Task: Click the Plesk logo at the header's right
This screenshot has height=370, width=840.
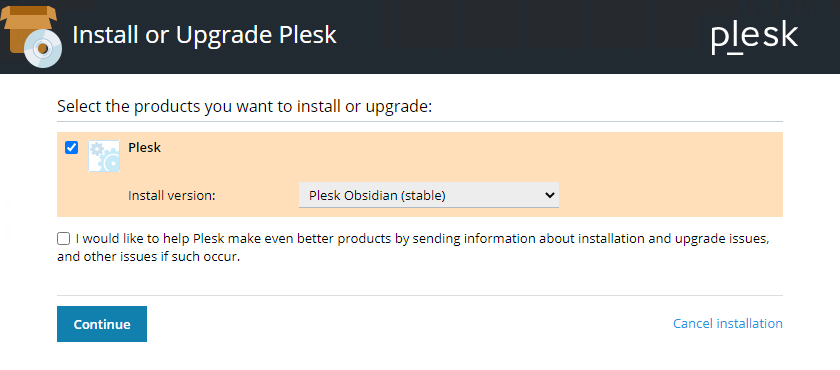Action: [755, 37]
